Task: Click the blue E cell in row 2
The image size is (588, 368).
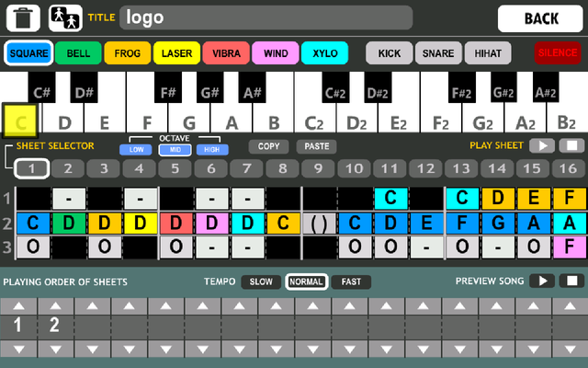Action: point(426,224)
